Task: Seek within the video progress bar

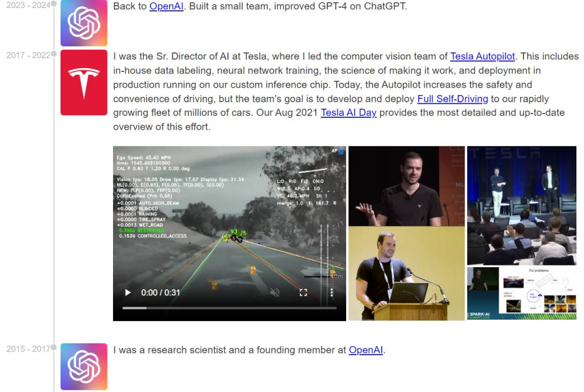Action: point(229,308)
